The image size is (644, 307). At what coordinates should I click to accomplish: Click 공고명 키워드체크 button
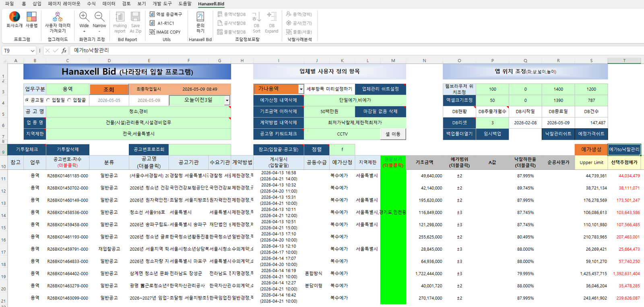(x=279, y=134)
